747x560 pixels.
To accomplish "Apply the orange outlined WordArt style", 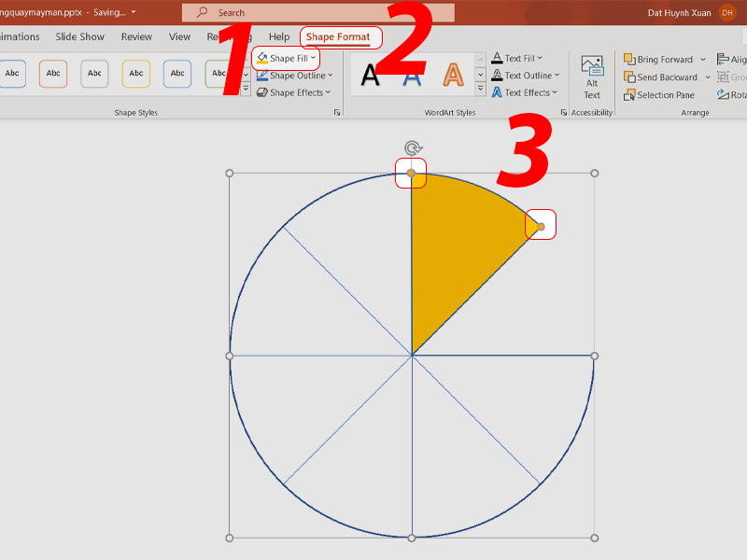I will 453,76.
